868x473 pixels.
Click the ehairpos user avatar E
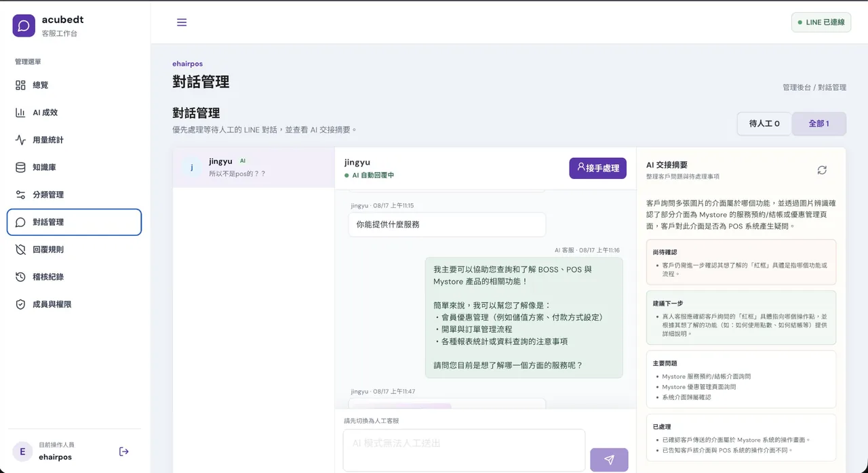22,451
